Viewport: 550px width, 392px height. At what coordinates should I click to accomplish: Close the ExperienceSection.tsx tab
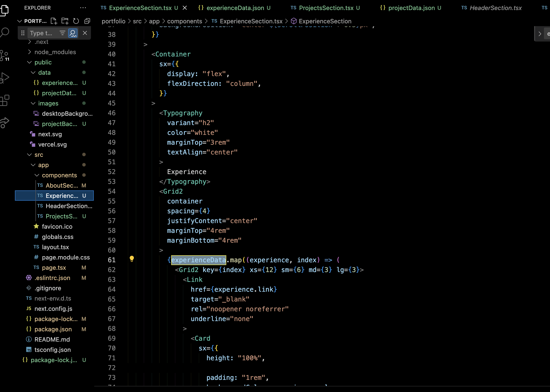click(x=185, y=8)
